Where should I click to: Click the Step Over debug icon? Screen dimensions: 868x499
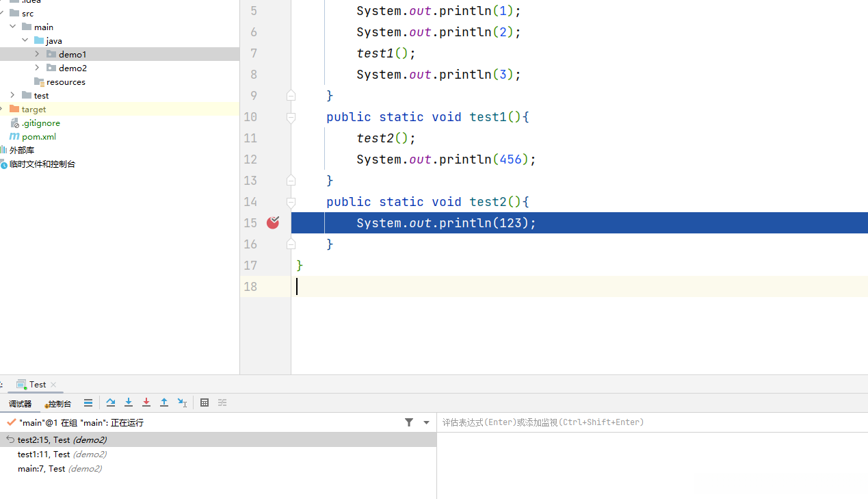111,403
